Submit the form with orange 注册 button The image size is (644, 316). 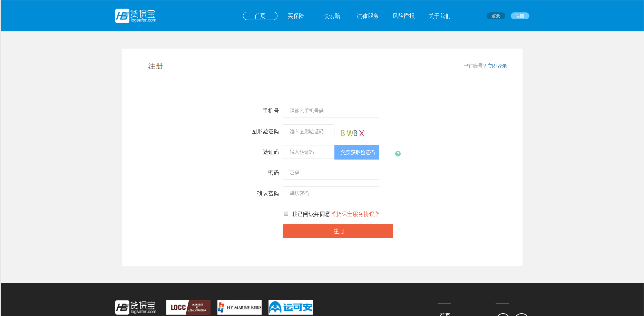(x=338, y=231)
